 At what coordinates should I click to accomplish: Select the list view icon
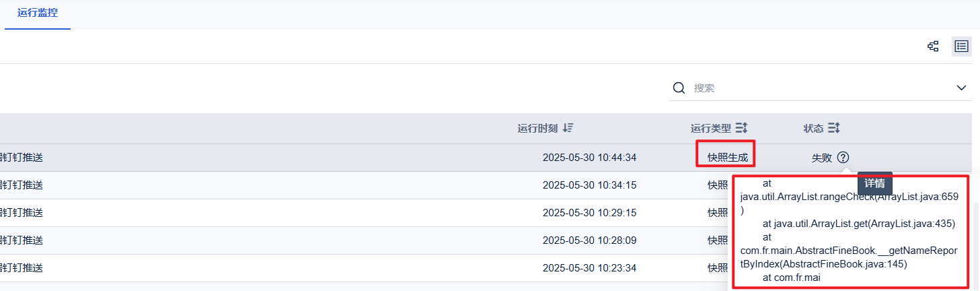point(962,46)
